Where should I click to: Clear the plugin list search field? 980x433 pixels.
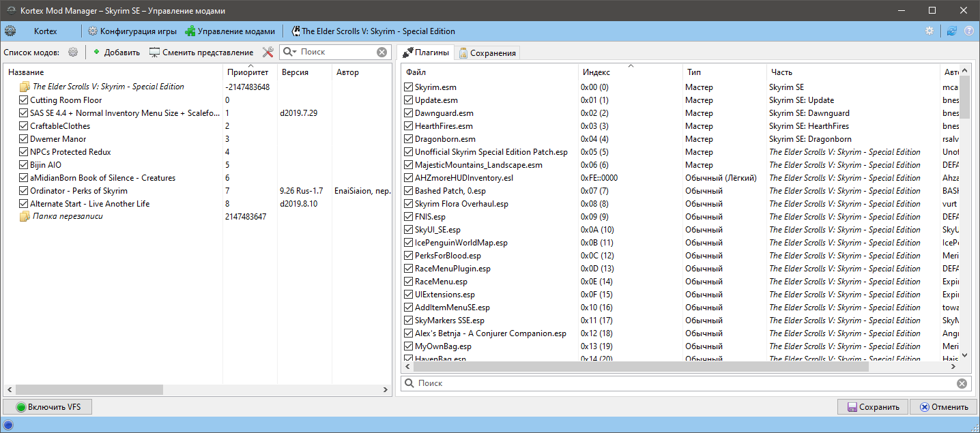pyautogui.click(x=962, y=383)
